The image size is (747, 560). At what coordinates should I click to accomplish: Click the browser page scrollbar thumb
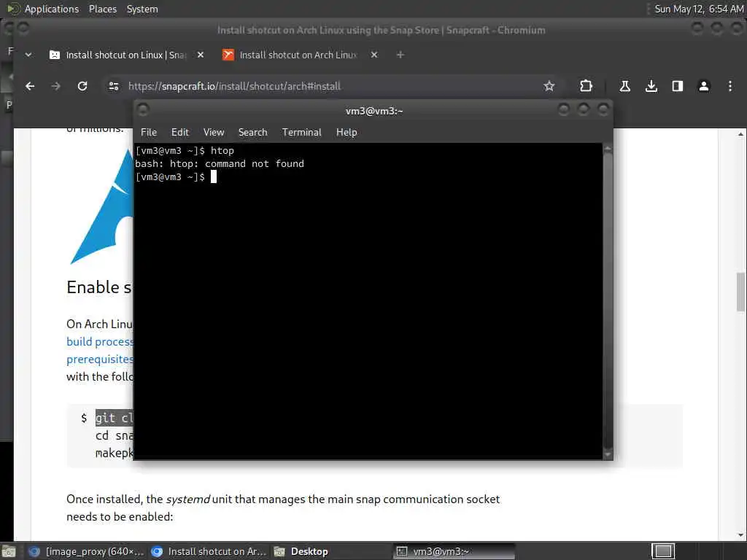tap(740, 292)
